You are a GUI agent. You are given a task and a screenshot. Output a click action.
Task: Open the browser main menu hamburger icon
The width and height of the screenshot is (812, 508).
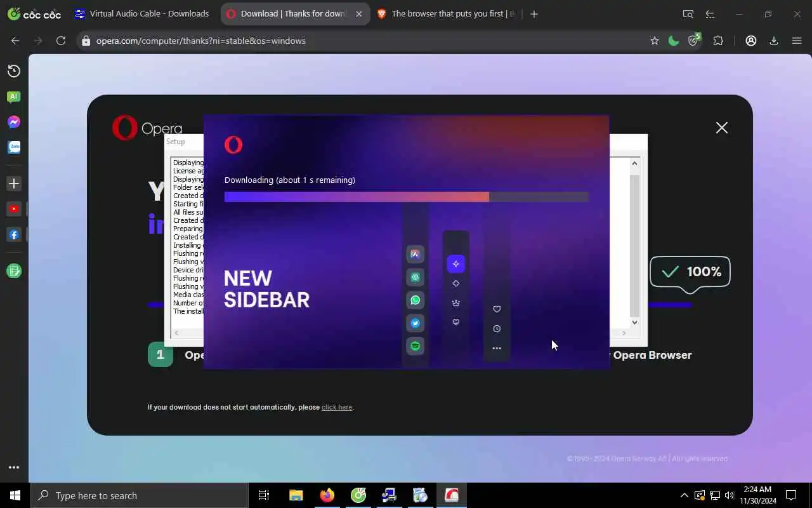tap(797, 41)
